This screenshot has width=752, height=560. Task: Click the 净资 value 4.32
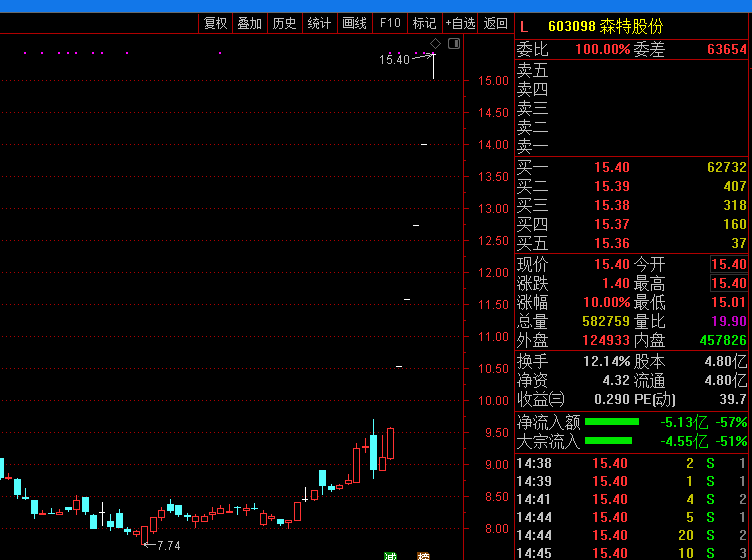(616, 380)
